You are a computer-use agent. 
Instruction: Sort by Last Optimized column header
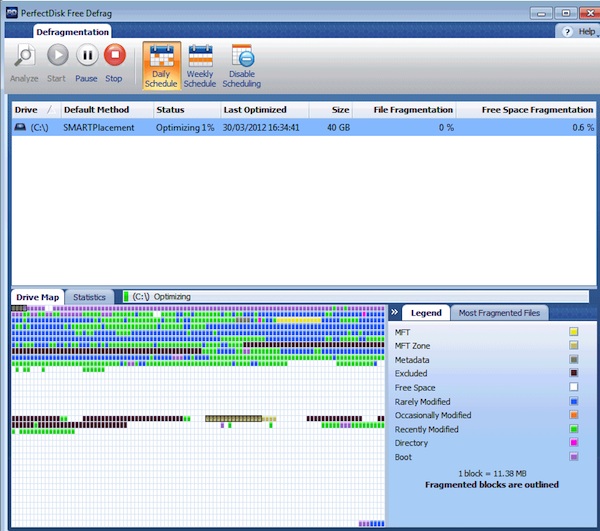click(x=265, y=110)
